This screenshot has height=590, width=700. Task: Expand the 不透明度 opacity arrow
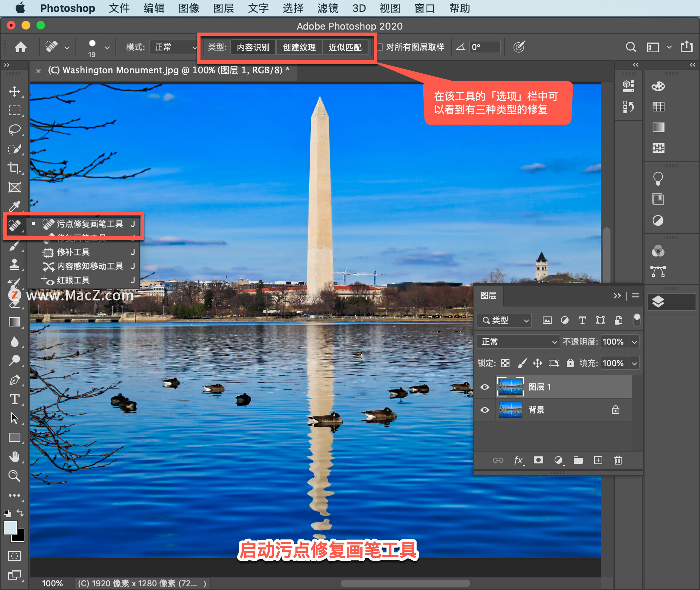coord(635,342)
